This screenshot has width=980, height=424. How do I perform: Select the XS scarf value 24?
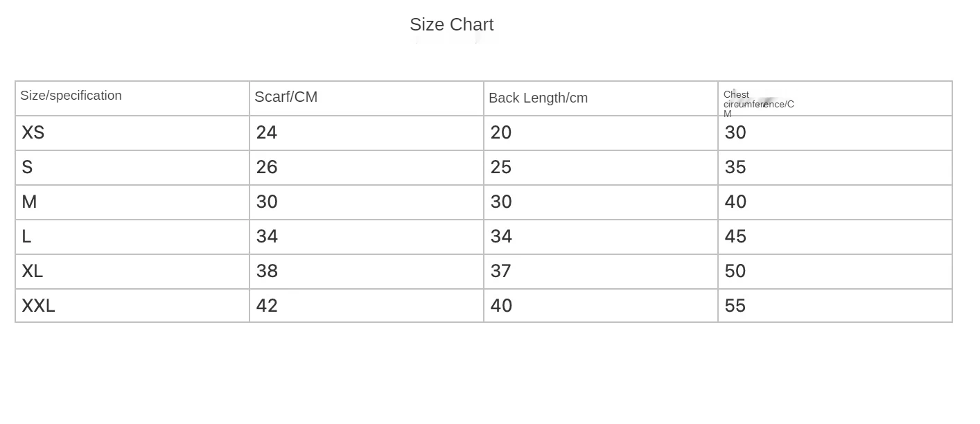267,133
